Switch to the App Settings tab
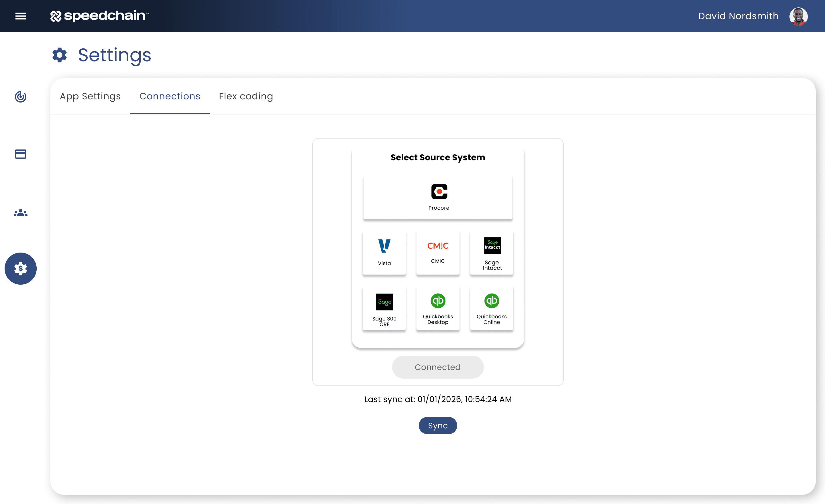The width and height of the screenshot is (825, 504). tap(90, 96)
